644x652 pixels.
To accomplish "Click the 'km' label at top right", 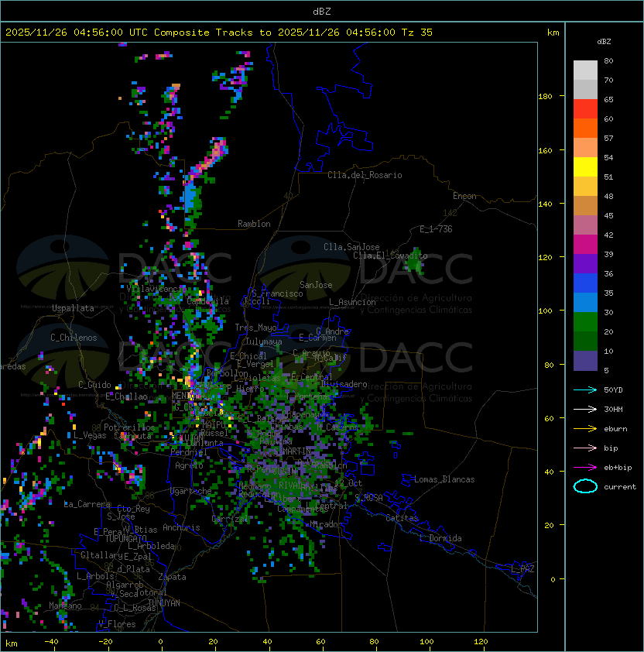I will [x=553, y=33].
